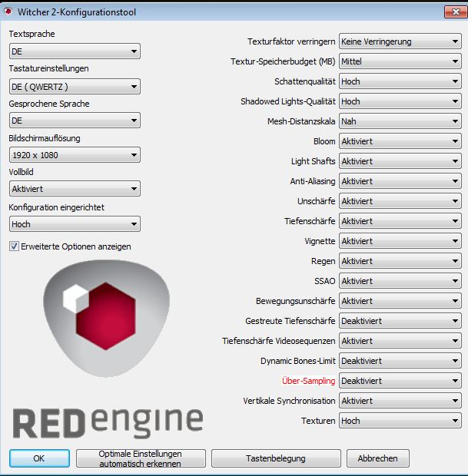The width and height of the screenshot is (468, 476).
Task: Open the Textur-Speicherbudget dropdown
Action: (x=400, y=61)
